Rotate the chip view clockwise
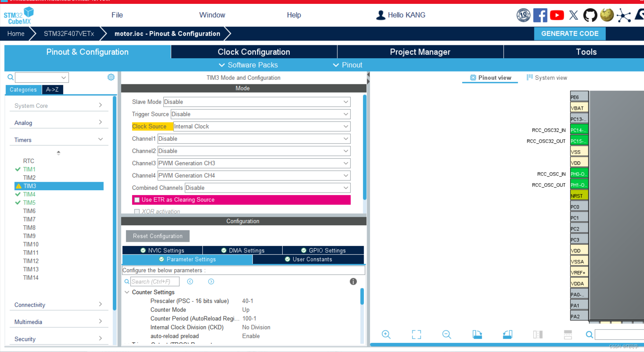This screenshot has width=644, height=352. [x=477, y=334]
